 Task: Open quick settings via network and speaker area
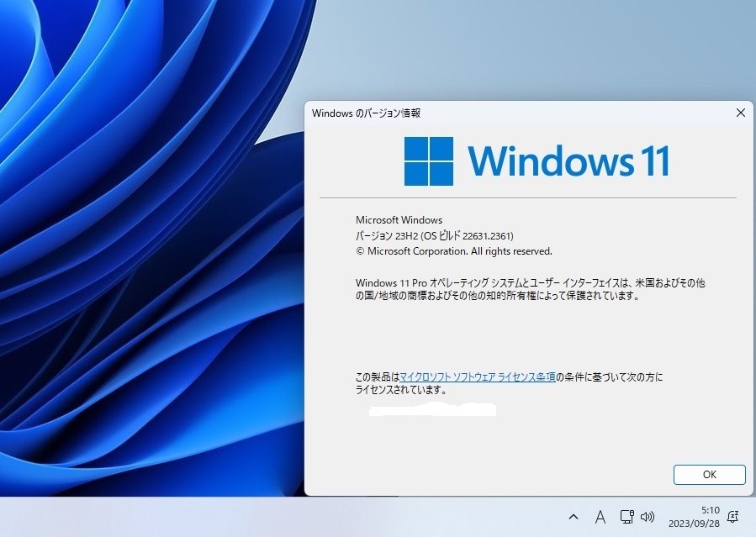coord(636,517)
